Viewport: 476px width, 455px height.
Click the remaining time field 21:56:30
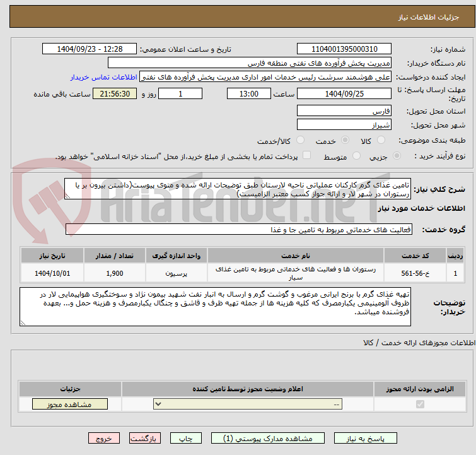pyautogui.click(x=115, y=93)
